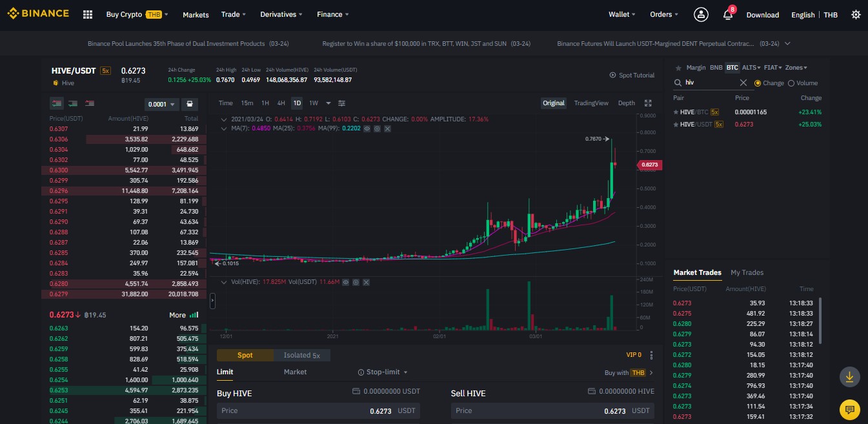Viewport: 868px width, 424px height.
Task: Show sell orders only order book view
Action: (x=89, y=103)
